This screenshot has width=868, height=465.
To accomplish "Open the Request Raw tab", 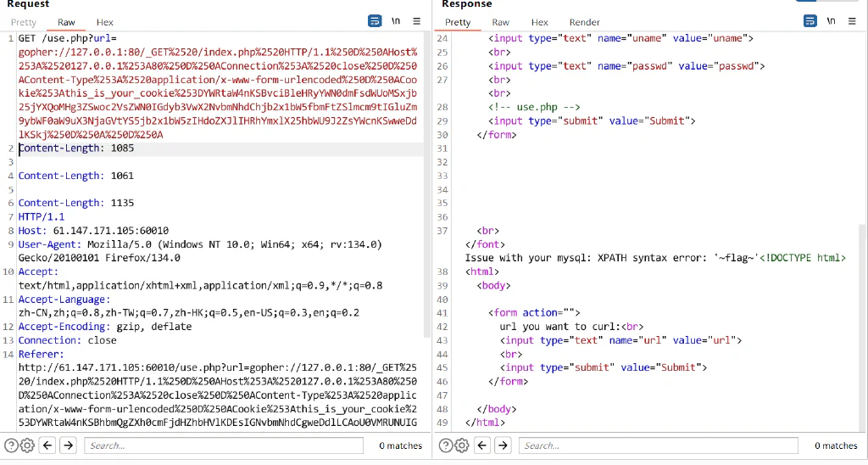I will click(66, 22).
